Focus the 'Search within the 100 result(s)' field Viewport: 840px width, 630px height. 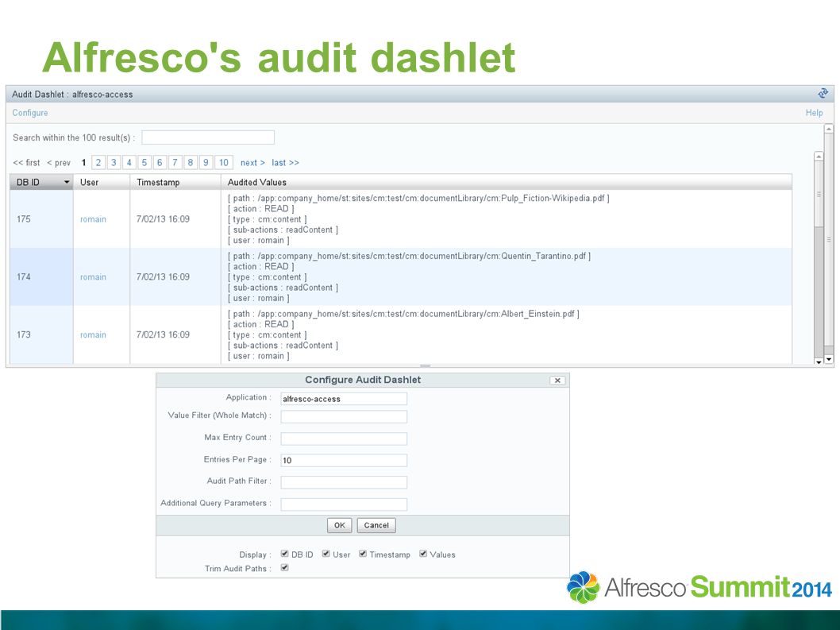pos(208,137)
